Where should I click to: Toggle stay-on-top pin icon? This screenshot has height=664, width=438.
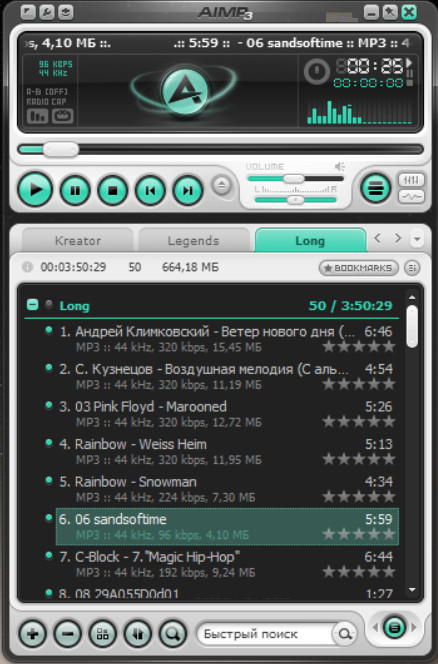(390, 12)
